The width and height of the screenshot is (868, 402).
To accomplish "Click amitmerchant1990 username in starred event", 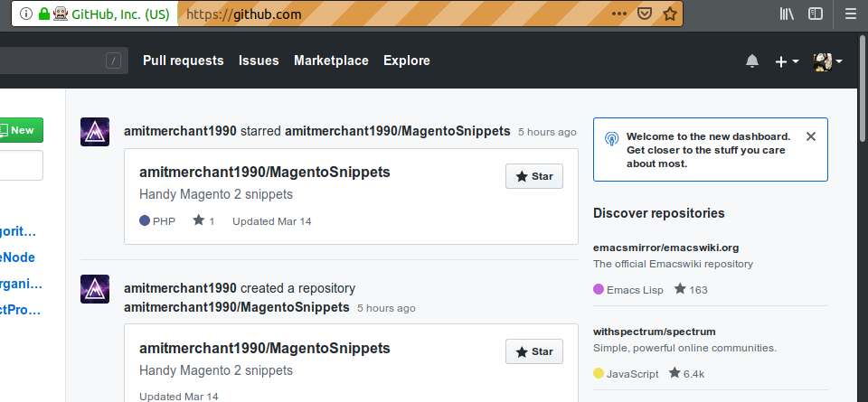I will [x=181, y=131].
